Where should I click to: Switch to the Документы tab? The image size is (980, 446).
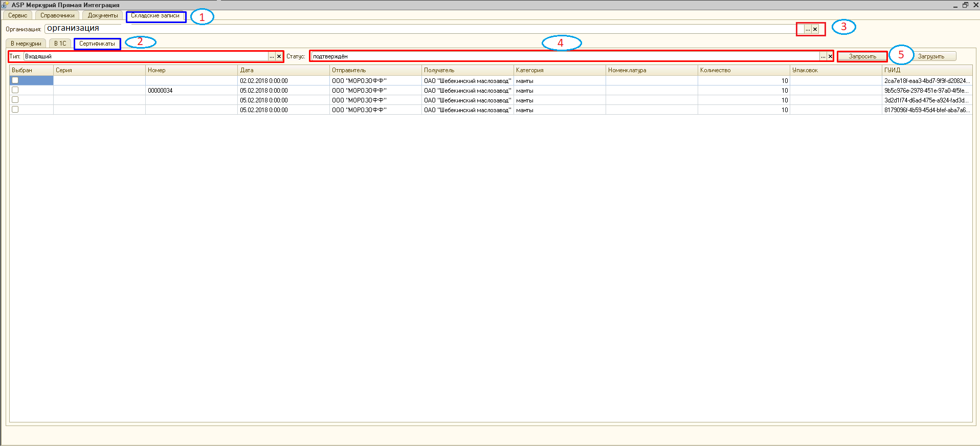[x=103, y=15]
